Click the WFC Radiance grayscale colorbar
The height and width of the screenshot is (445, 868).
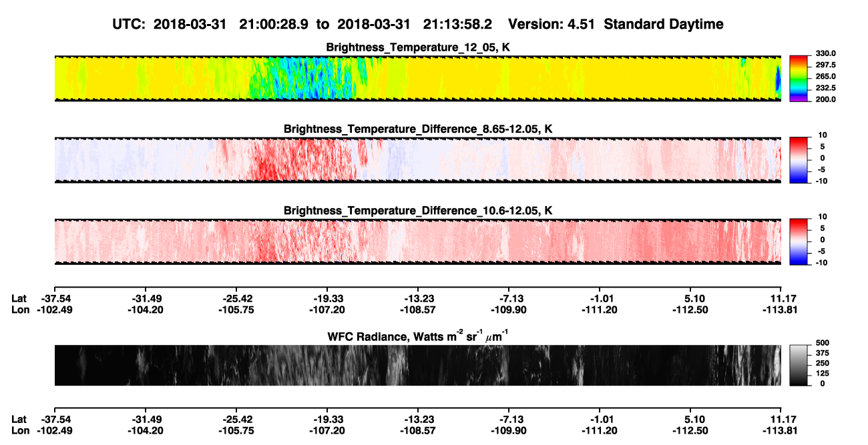click(x=799, y=364)
